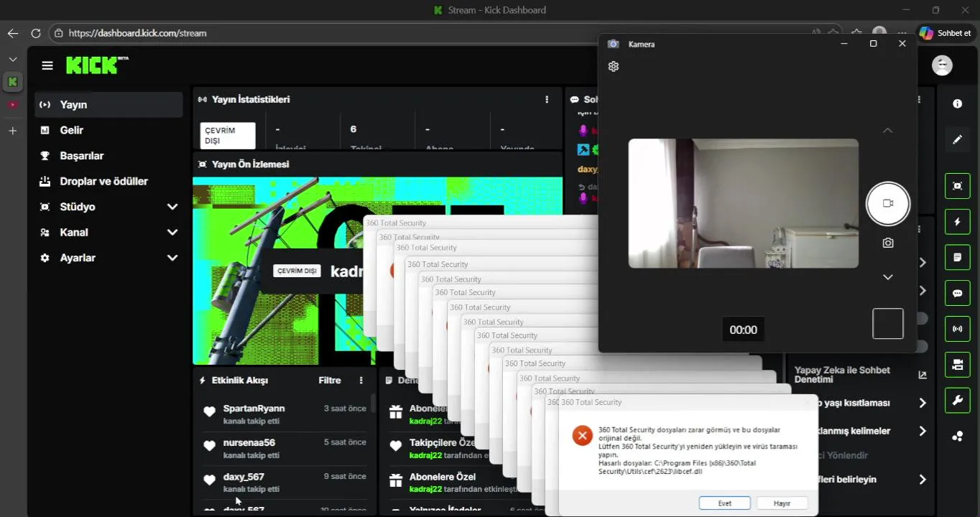Viewport: 980px width, 517px height.
Task: Click the red second vertical tab
Action: coord(12,105)
